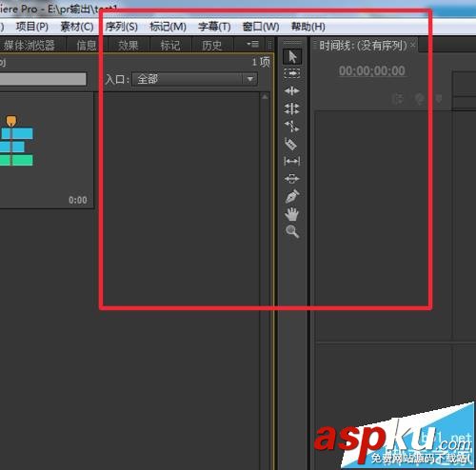
Task: Select the Razor tool
Action: coord(291,144)
